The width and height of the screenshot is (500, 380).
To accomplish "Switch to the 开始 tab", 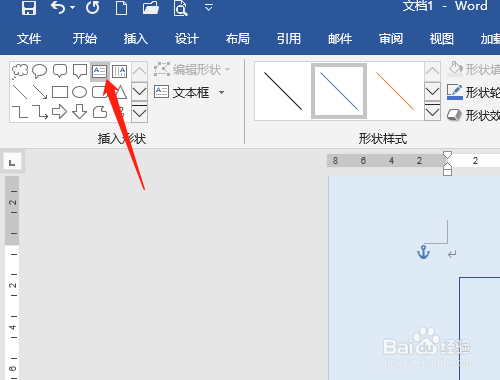I will pyautogui.click(x=85, y=39).
